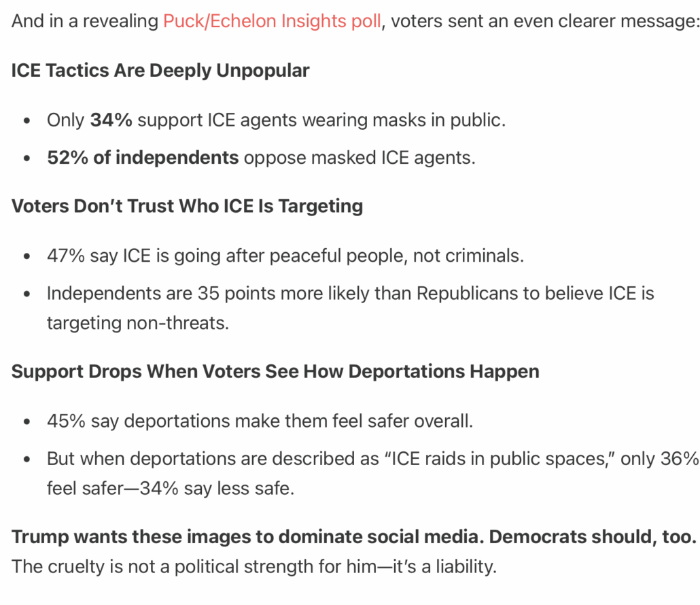Click the "Support Drops When Voters See How Deportations Happen" heading
Viewport: 700px width, 605px height.
pyautogui.click(x=275, y=372)
